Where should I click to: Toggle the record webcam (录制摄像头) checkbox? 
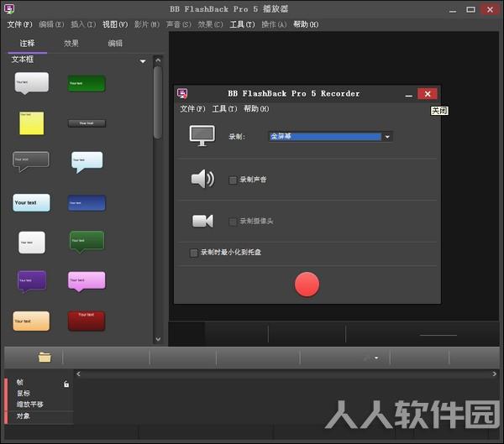[233, 222]
